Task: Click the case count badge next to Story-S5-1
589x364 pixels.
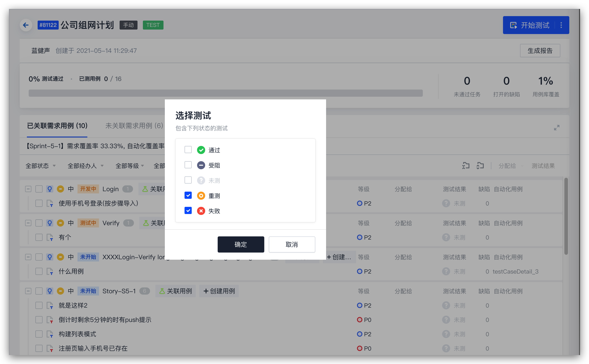Action: tap(144, 291)
